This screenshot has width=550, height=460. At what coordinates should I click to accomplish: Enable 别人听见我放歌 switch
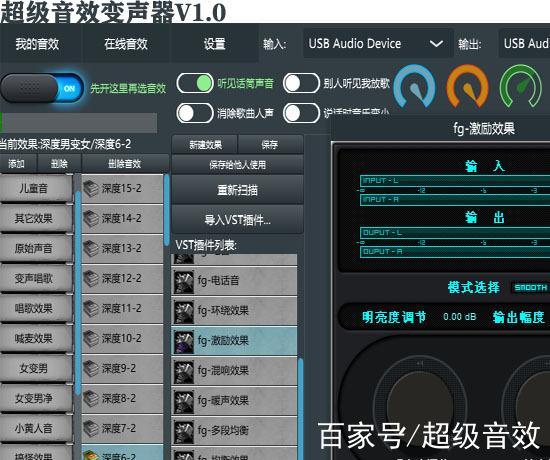point(301,84)
